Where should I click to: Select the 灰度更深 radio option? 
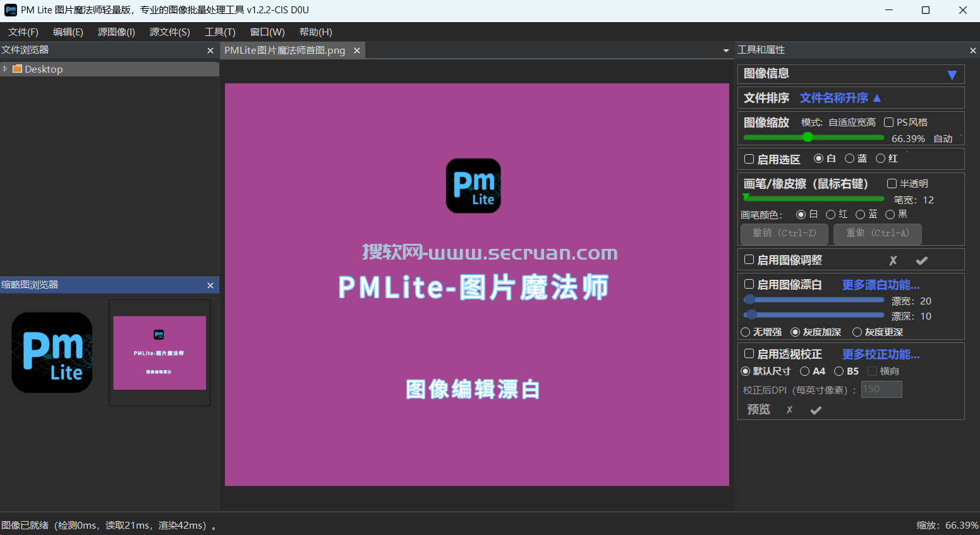(x=857, y=332)
